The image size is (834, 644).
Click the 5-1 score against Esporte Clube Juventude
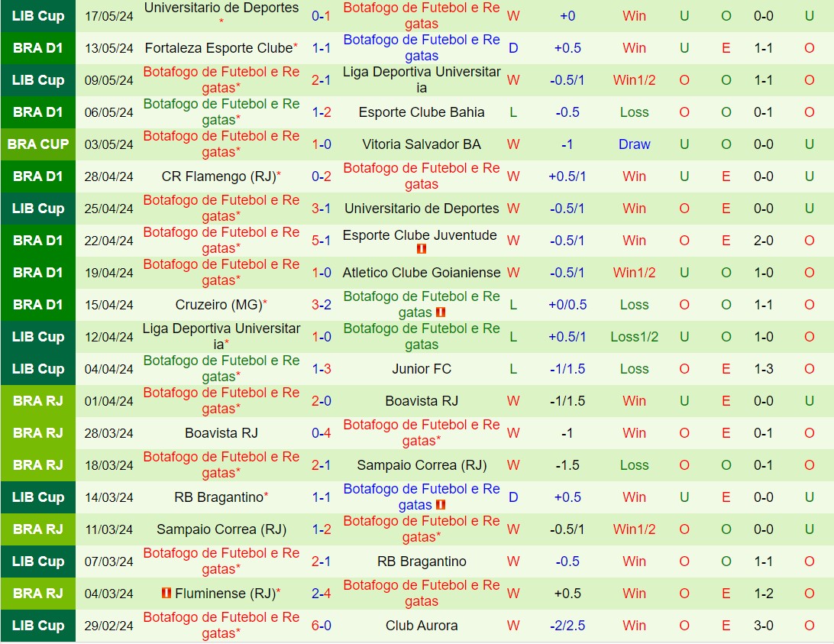[322, 241]
